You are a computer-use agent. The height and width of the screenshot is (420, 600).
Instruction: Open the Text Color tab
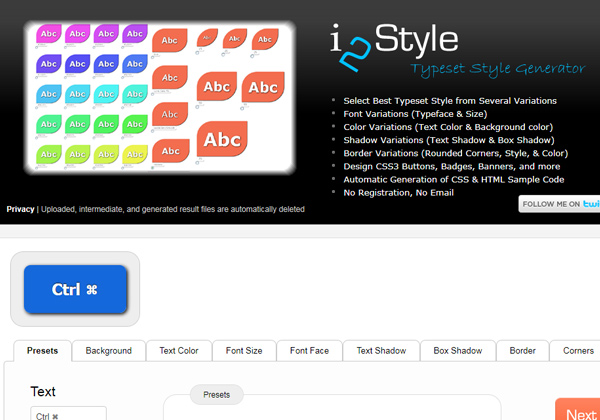(x=179, y=351)
